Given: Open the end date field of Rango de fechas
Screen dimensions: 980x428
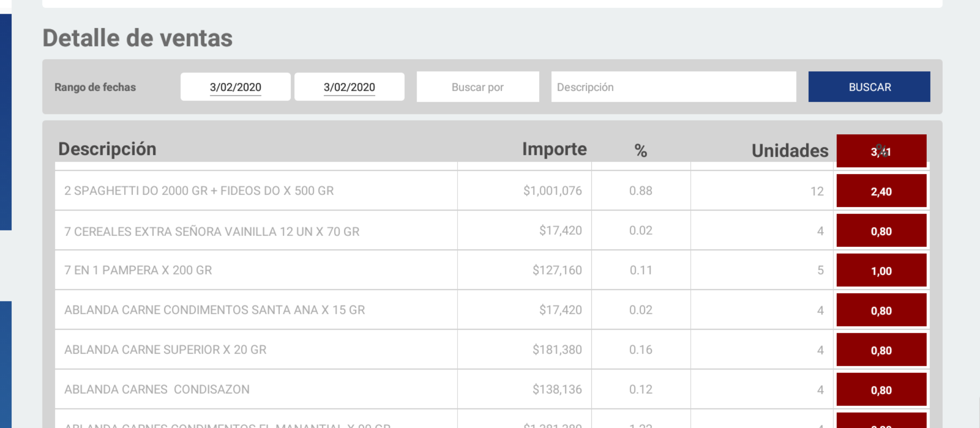Looking at the screenshot, I should 349,87.
